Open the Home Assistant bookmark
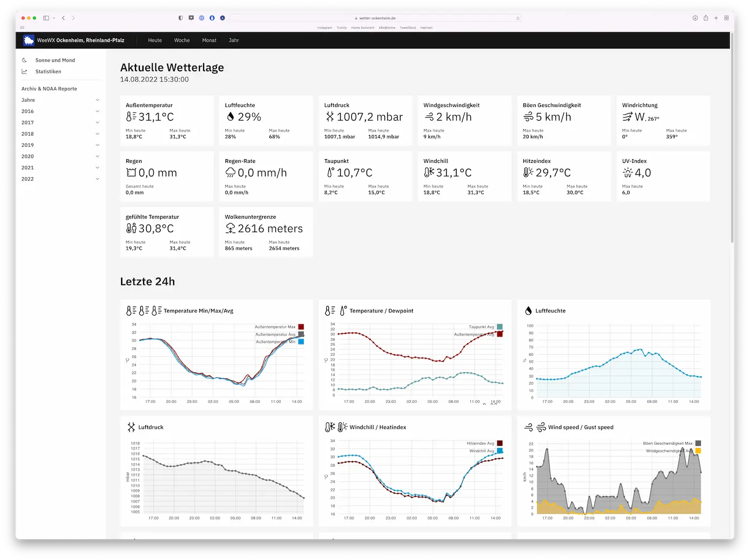This screenshot has width=750, height=560. tap(363, 27)
